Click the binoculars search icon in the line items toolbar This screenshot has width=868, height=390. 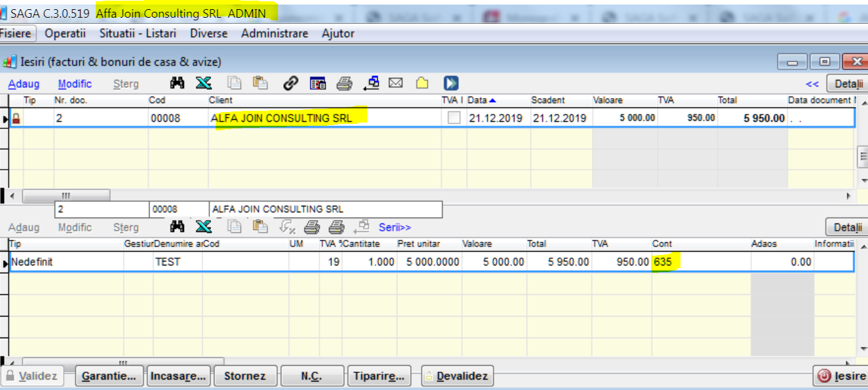(176, 227)
